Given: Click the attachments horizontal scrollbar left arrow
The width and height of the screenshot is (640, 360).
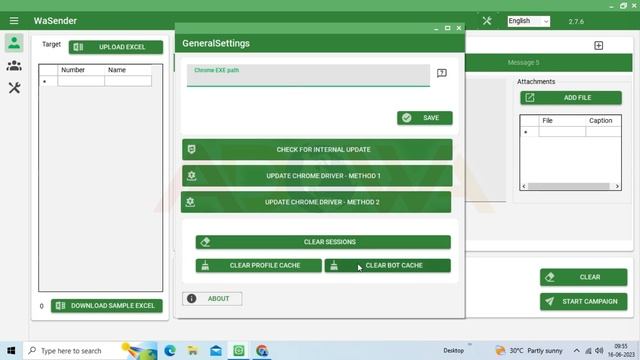Looking at the screenshot, I should pos(524,187).
